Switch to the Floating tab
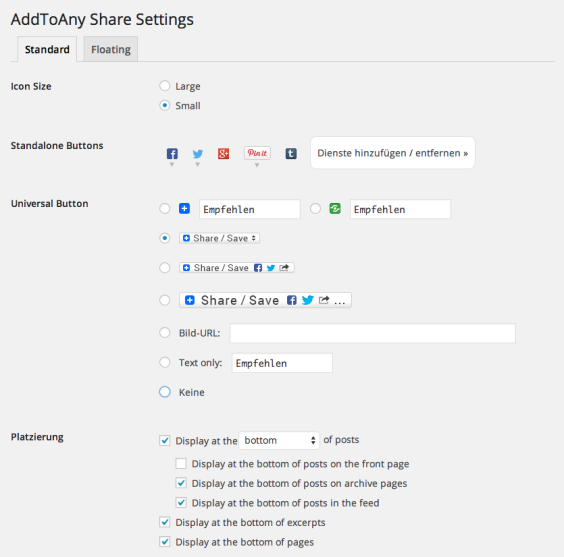This screenshot has width=564, height=557. pyautogui.click(x=111, y=49)
